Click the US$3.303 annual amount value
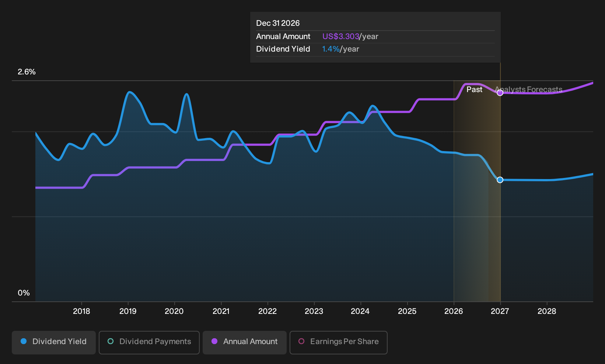Viewport: 605px width, 364px height. [341, 36]
